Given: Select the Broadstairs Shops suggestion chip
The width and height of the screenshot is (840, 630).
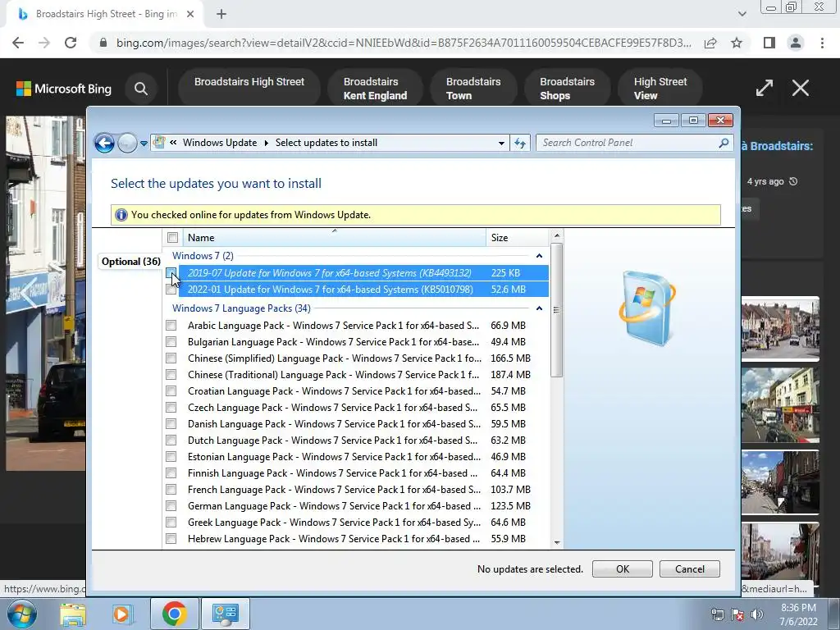Looking at the screenshot, I should (568, 89).
